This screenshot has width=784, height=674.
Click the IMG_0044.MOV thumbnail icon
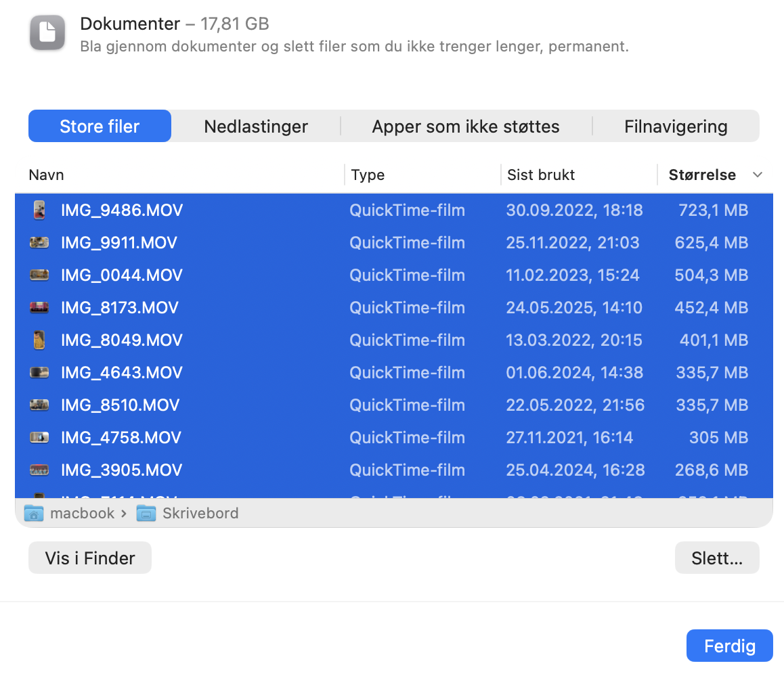click(39, 275)
